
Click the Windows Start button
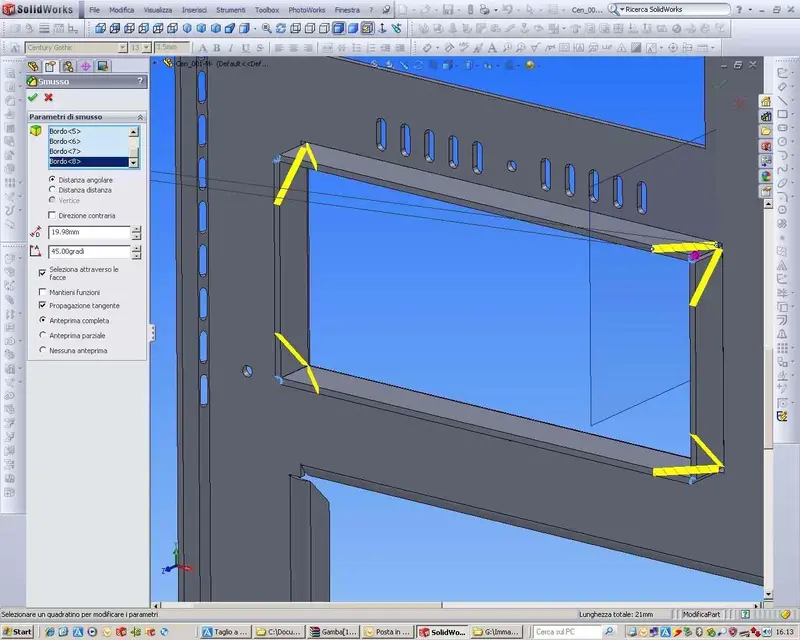[17, 632]
